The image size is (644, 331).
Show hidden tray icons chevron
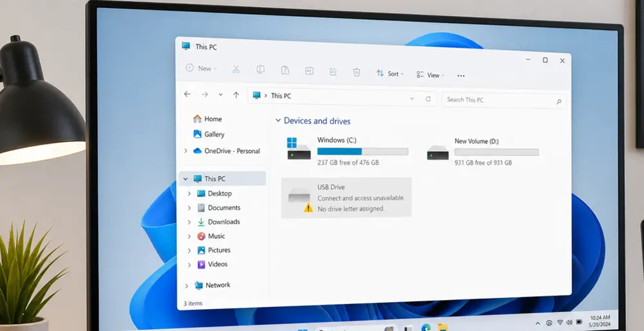pos(538,324)
